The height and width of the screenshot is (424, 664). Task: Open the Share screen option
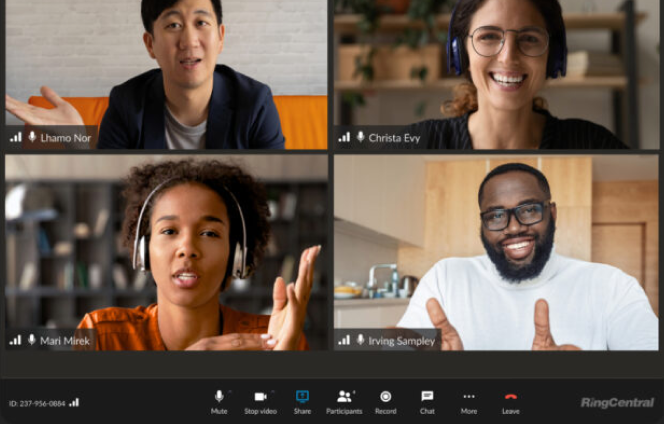[x=302, y=397]
